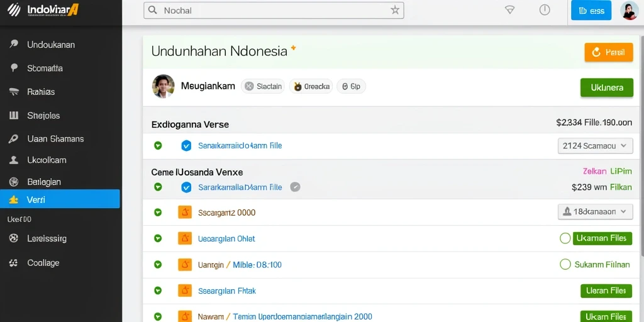Click the Ukam Files button in last row
This screenshot has height=322, width=644.
606,316
